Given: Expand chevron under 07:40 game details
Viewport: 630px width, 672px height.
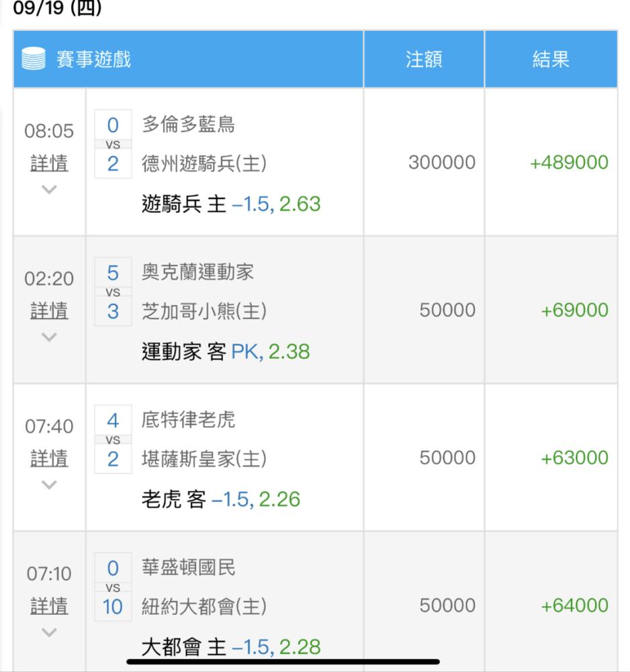Looking at the screenshot, I should click(49, 485).
